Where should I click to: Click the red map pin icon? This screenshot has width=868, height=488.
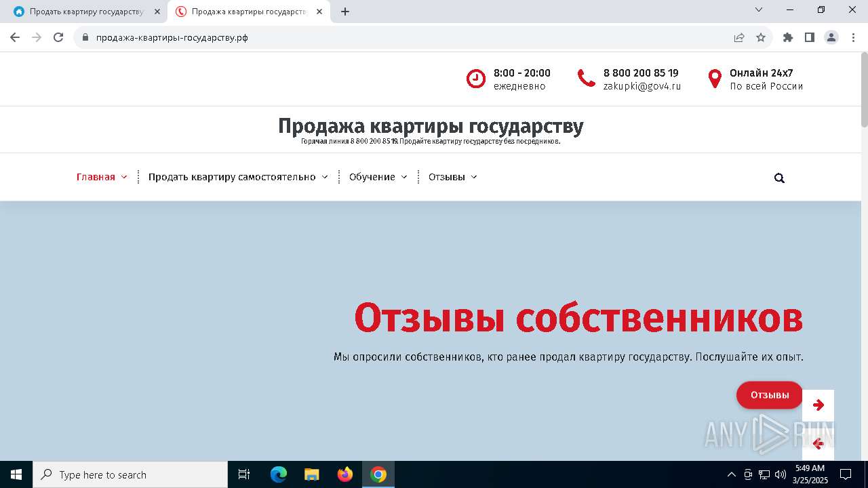715,79
